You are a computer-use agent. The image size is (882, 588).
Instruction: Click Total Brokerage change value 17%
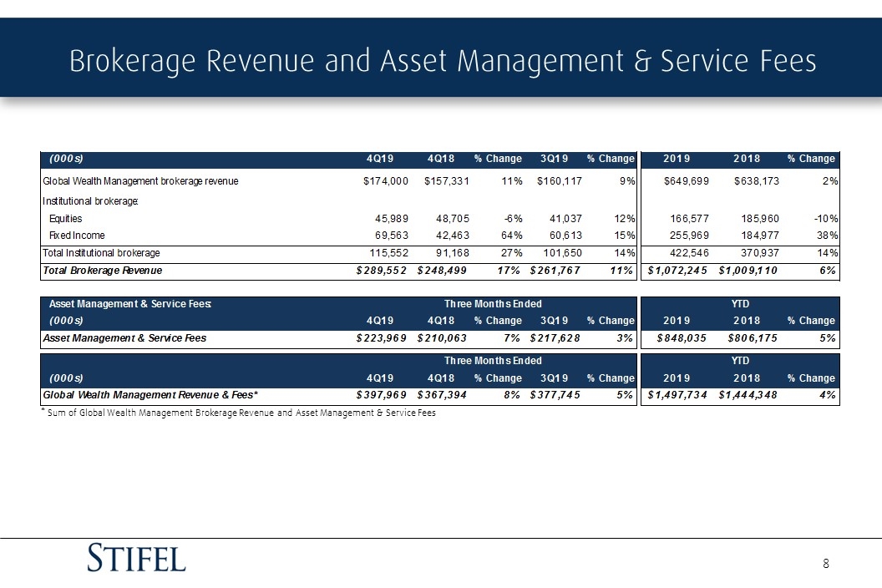click(509, 271)
